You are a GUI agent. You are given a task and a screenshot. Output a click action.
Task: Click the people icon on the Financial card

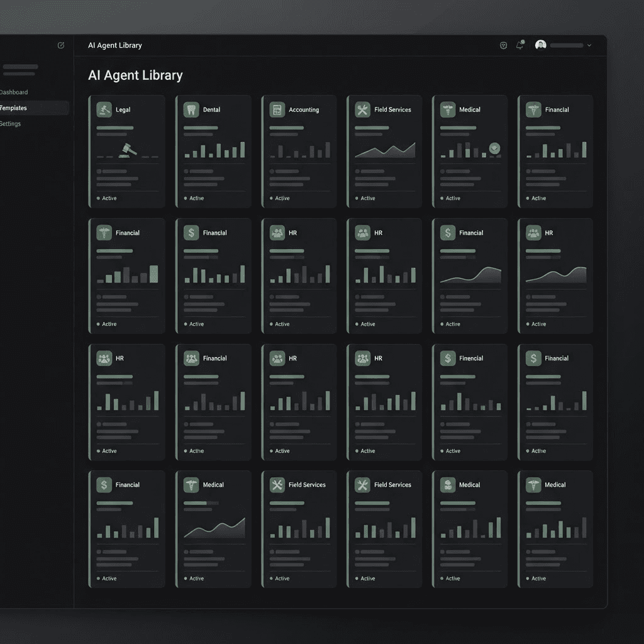[x=191, y=358]
